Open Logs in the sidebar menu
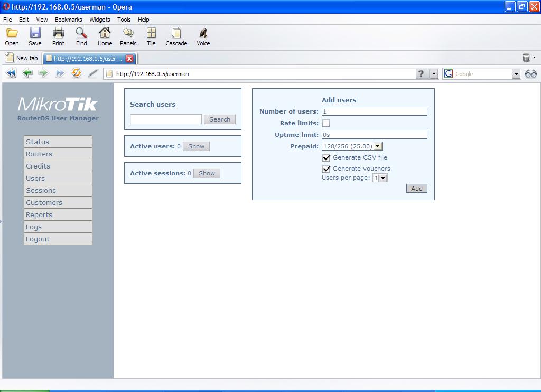The image size is (541, 392). 58,227
